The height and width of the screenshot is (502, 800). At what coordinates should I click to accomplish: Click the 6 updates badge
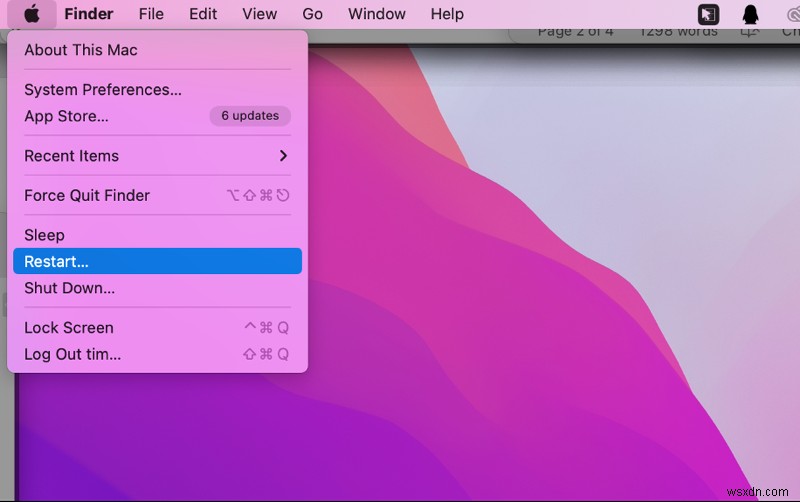coord(250,116)
